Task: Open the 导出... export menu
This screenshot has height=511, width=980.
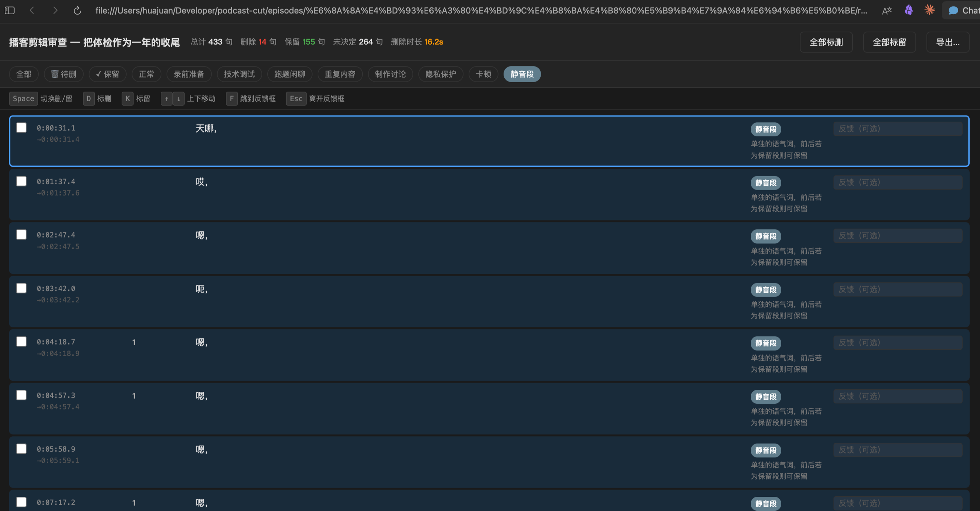Action: tap(947, 42)
